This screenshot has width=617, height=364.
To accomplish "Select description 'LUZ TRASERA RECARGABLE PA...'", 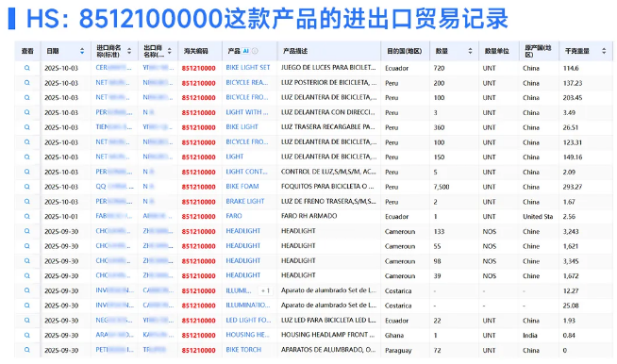I will [328, 127].
